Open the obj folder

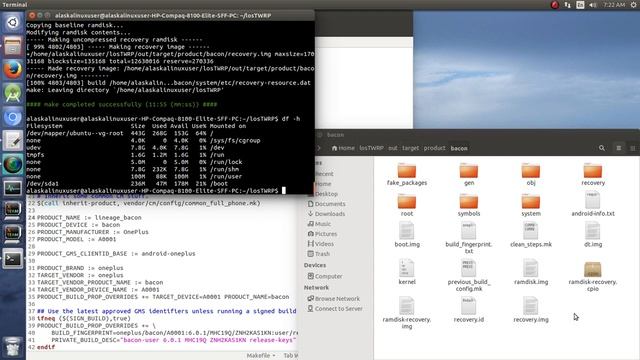(x=531, y=174)
